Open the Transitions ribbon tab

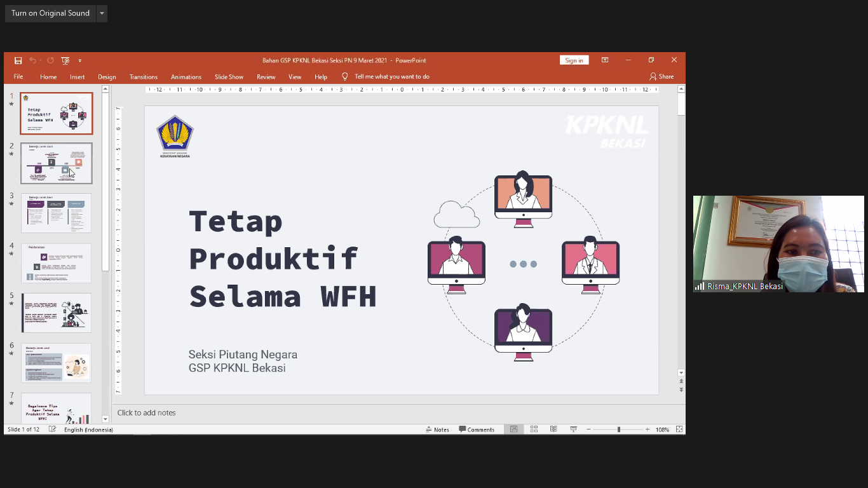144,77
